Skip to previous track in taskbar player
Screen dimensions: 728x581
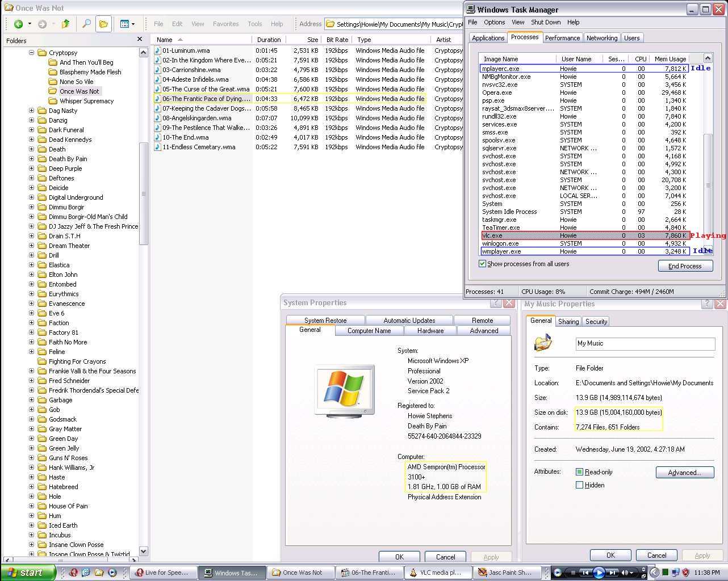(x=585, y=572)
